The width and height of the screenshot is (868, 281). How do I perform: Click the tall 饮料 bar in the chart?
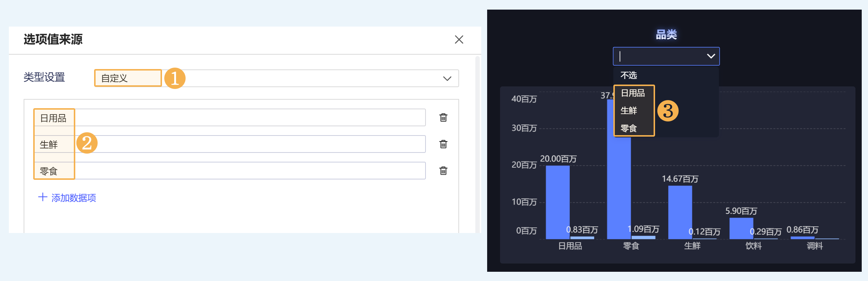point(741,228)
